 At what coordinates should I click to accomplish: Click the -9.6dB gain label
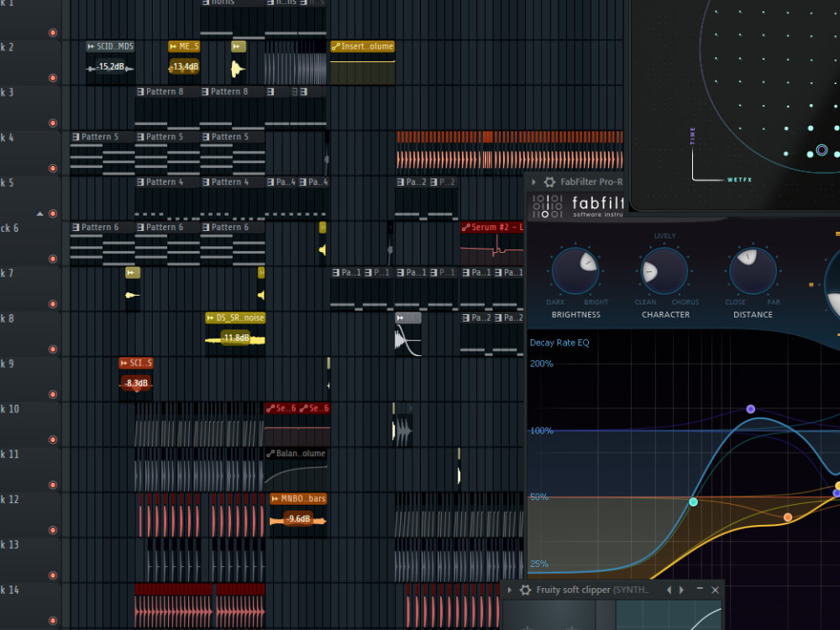pos(298,518)
